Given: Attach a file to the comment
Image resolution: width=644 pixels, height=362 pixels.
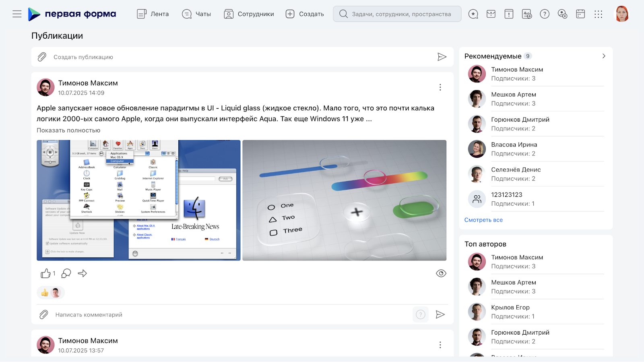Looking at the screenshot, I should pos(43,314).
